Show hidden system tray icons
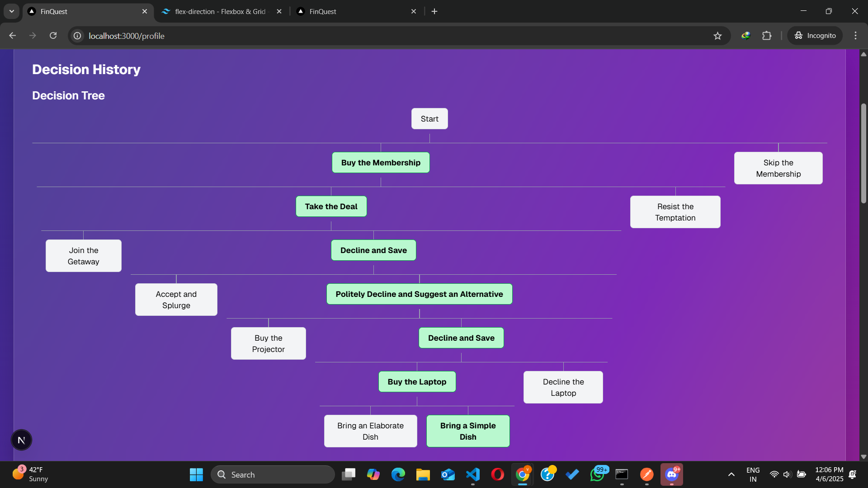Viewport: 868px width, 488px height. pyautogui.click(x=731, y=474)
